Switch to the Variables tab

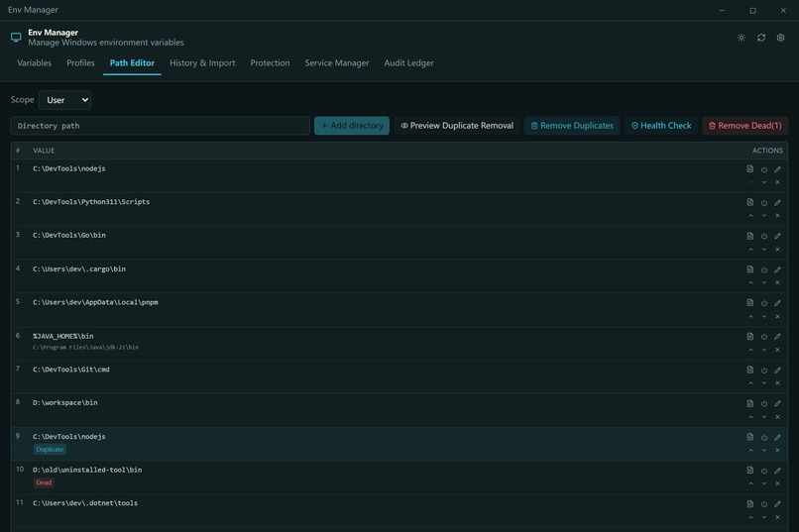click(x=34, y=63)
